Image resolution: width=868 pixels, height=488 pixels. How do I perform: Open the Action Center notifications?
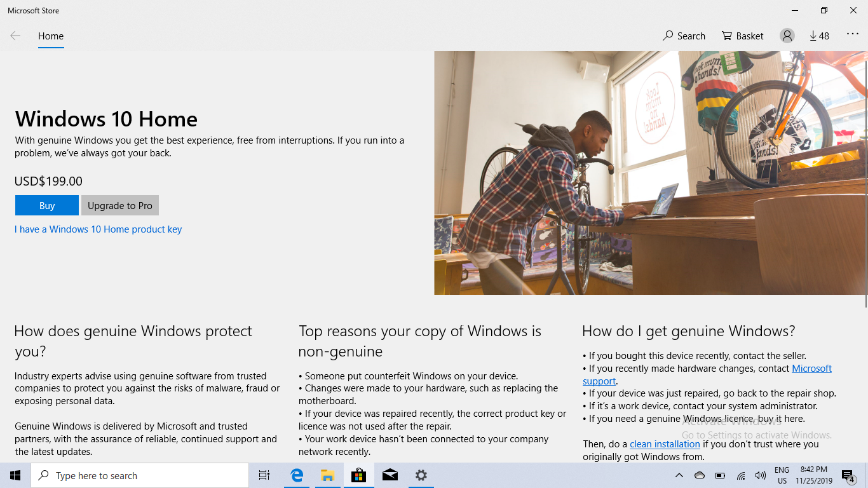click(848, 475)
